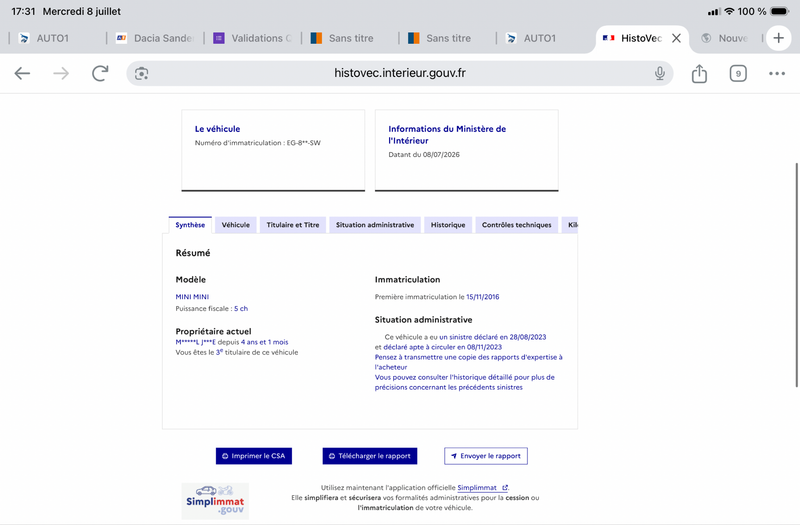Select the Situation administrative tab
800x525 pixels.
click(375, 225)
